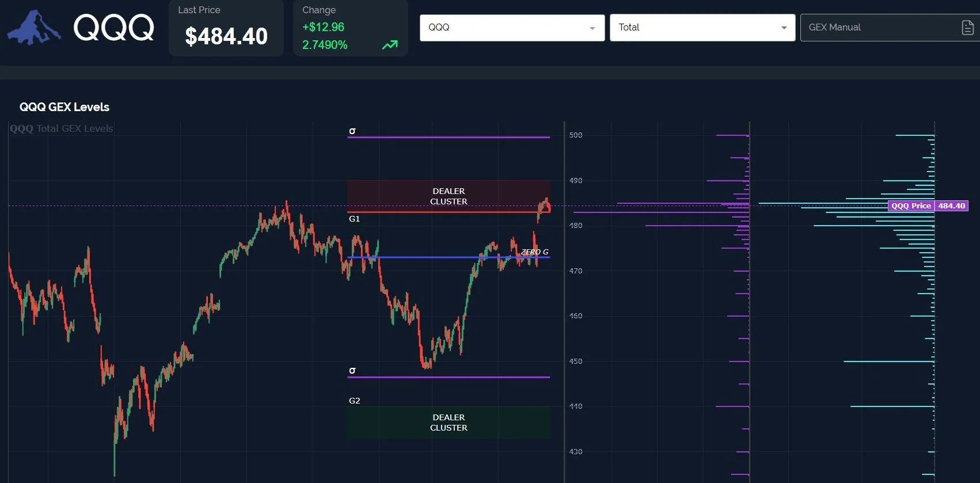Open the GEX Manual button
Image resolution: width=980 pixels, height=483 pixels.
coord(890,28)
